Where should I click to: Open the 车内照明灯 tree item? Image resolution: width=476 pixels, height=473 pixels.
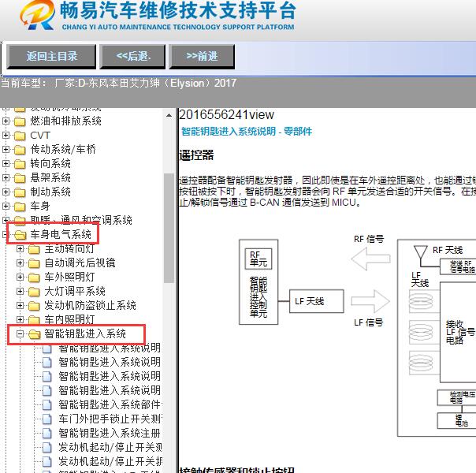pos(69,319)
